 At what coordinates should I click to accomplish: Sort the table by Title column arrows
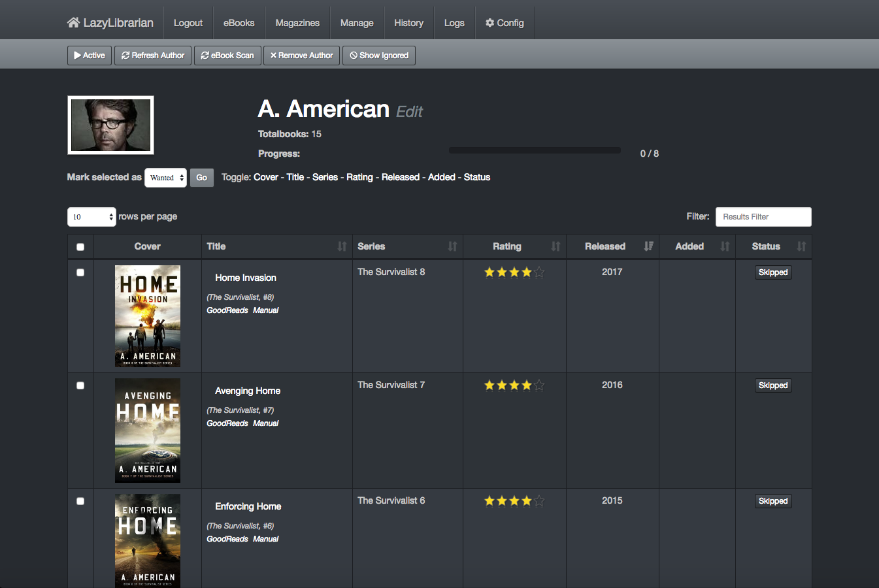click(342, 246)
